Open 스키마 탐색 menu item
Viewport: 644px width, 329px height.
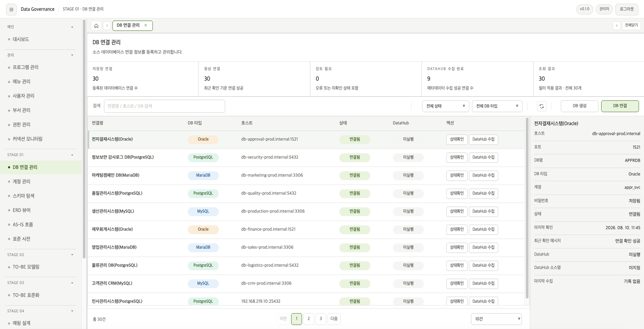pos(41,196)
